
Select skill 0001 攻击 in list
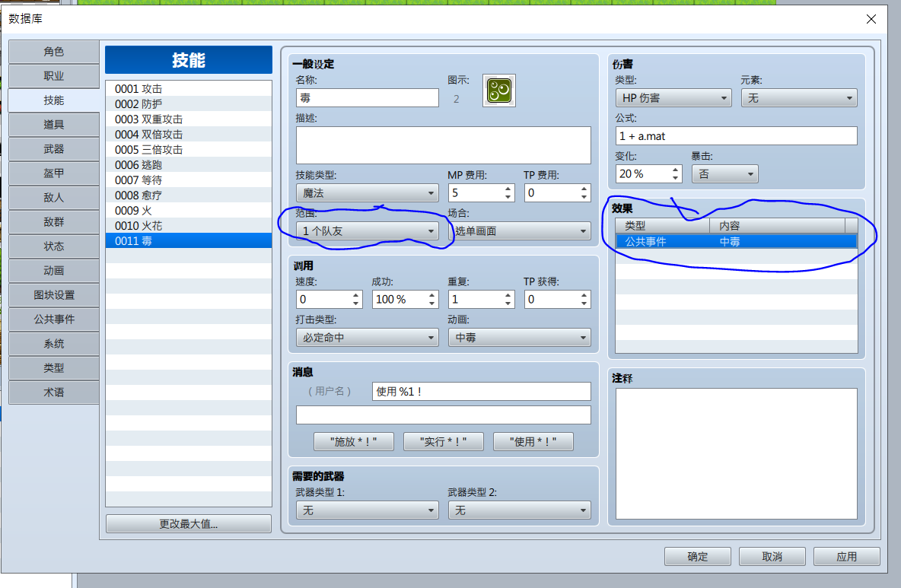pos(189,88)
